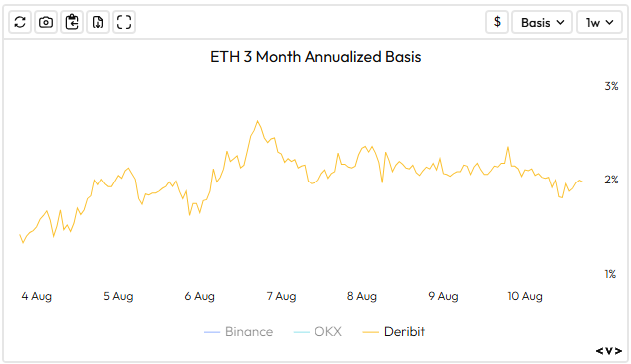Click the chevron next to Basis

click(560, 22)
